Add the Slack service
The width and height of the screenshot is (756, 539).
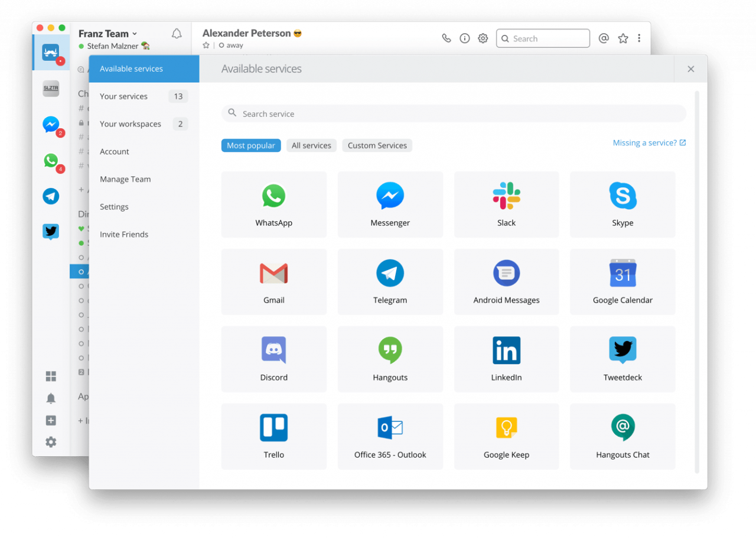click(x=506, y=204)
